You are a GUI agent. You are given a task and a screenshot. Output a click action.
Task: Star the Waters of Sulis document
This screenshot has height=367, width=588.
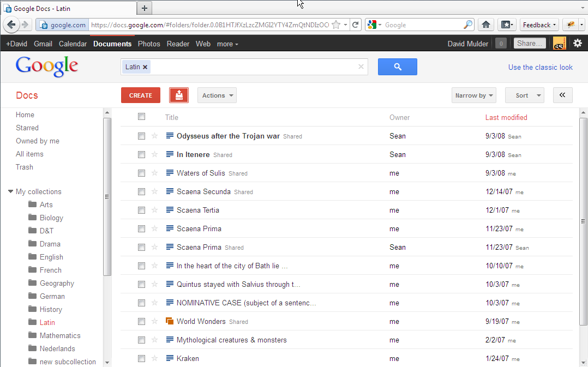pos(154,173)
